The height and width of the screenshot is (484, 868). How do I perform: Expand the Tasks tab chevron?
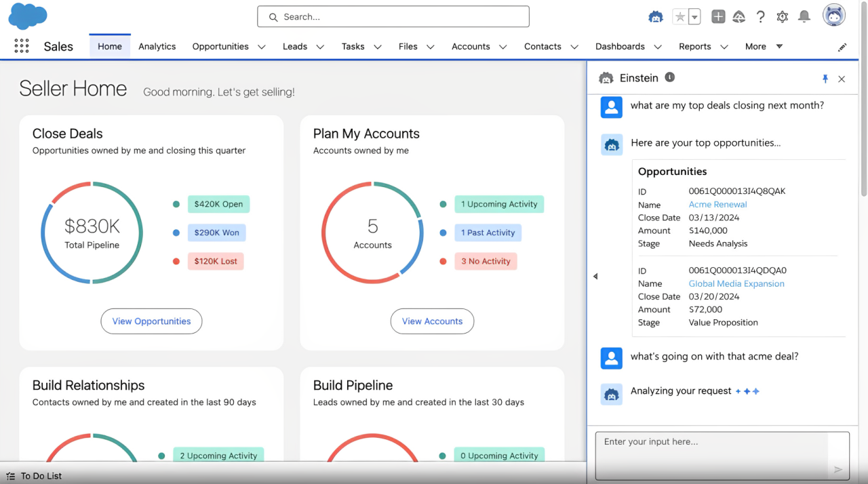click(378, 47)
